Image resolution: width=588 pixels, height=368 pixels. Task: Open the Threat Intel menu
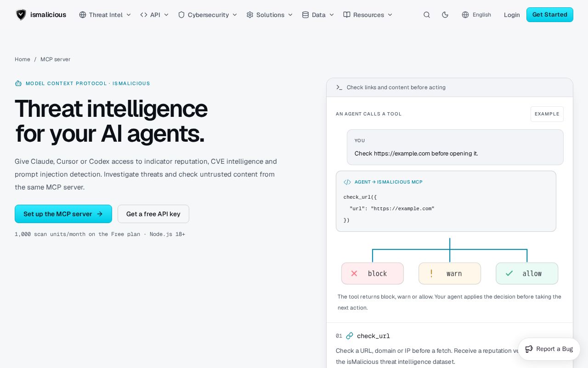point(105,15)
